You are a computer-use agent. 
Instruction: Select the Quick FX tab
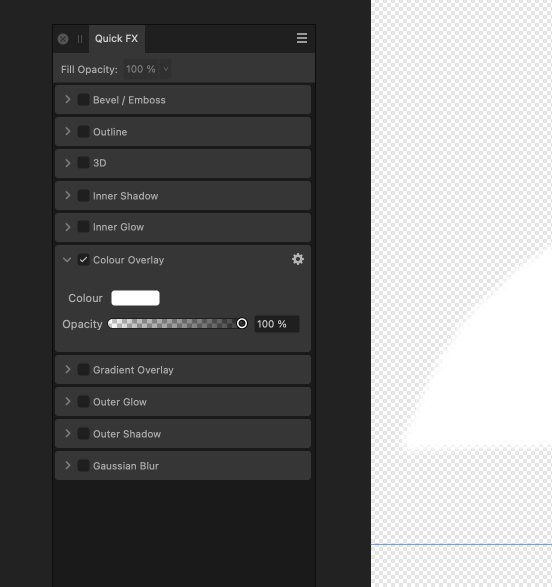(x=116, y=39)
